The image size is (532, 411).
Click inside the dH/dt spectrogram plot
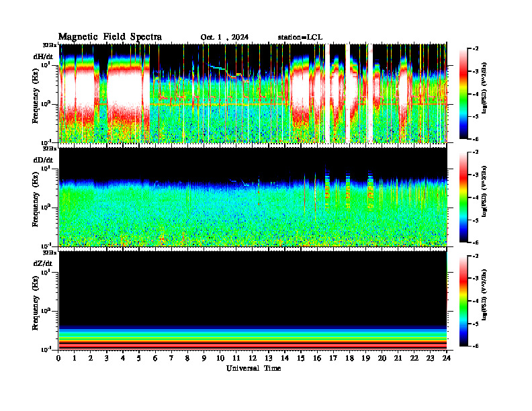tap(253, 93)
